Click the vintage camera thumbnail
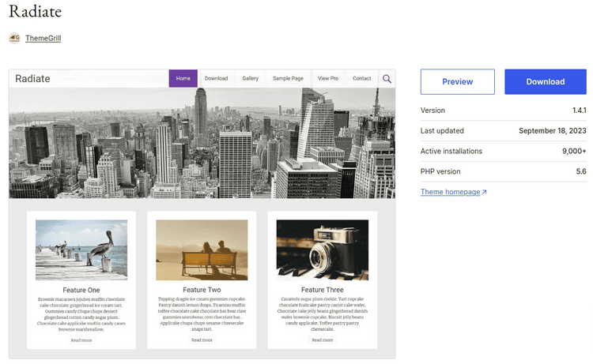Screen dimensions: 593x364 [x=322, y=250]
